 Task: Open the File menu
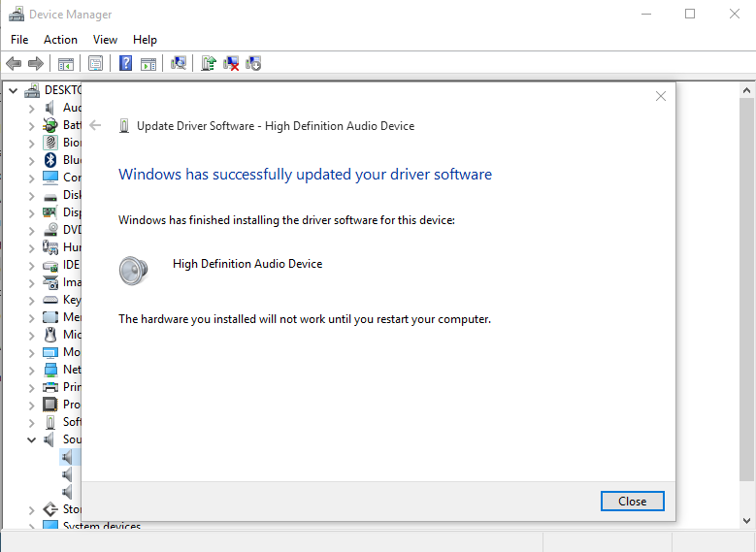pos(19,40)
